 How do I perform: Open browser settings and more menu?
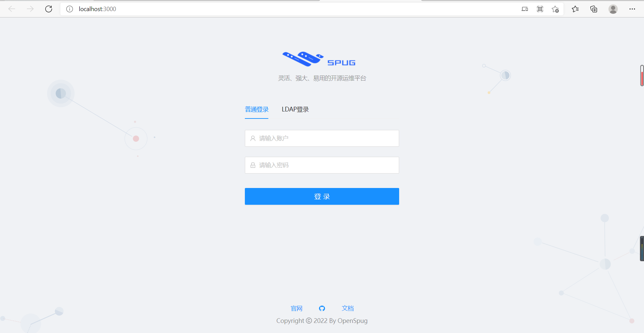tap(632, 9)
